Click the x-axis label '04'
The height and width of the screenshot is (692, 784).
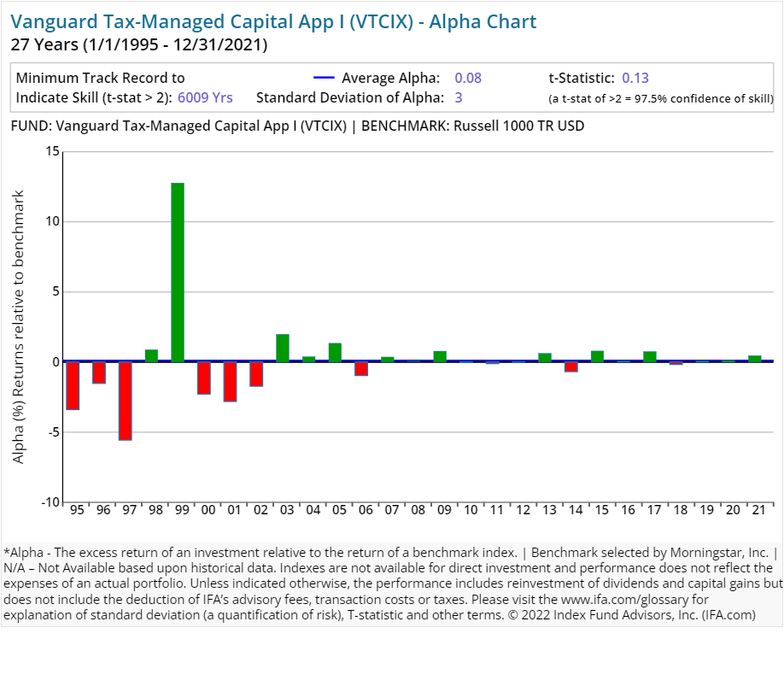click(313, 510)
